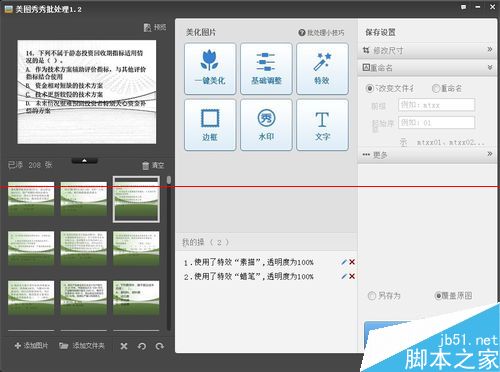
Task: Expand the 更多 section
Action: [427, 155]
